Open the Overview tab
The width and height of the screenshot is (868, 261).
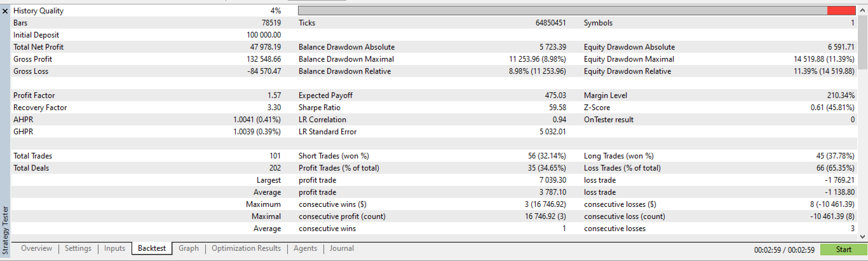point(36,249)
